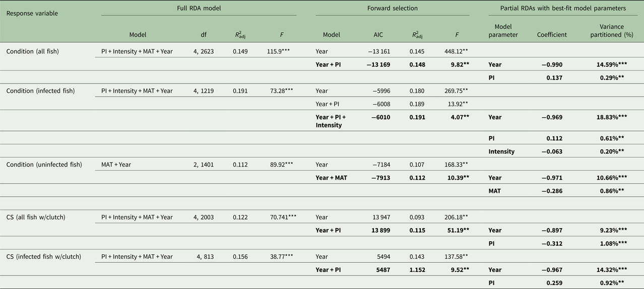
Task: Select the Condition (all fish) row label
Action: click(x=33, y=51)
